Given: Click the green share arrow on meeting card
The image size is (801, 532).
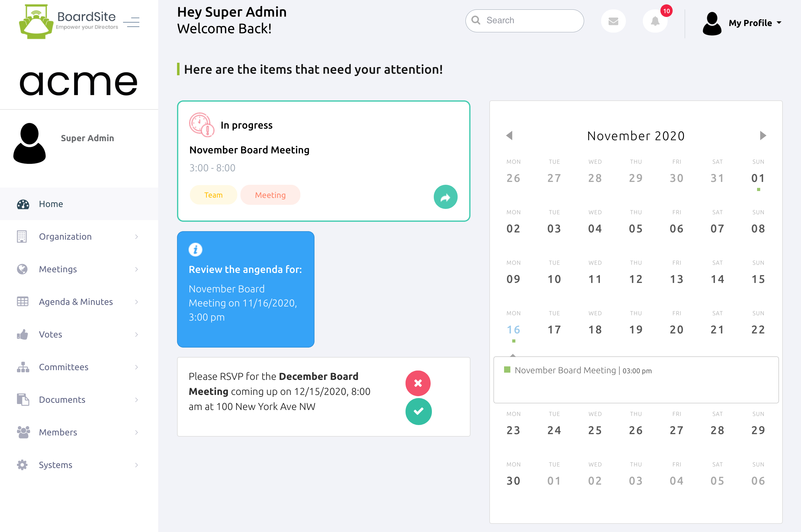Looking at the screenshot, I should [x=445, y=197].
